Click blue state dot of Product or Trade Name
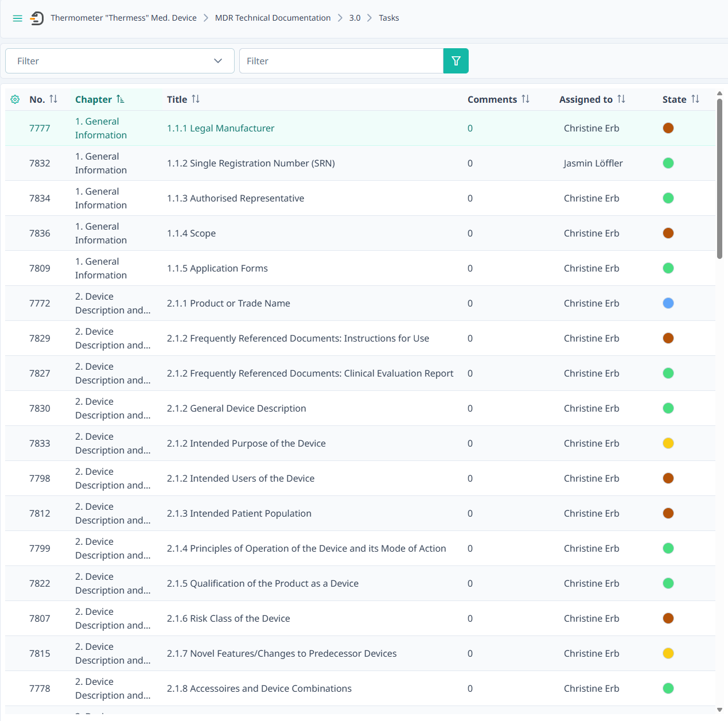Image resolution: width=728 pixels, height=721 pixels. point(668,303)
